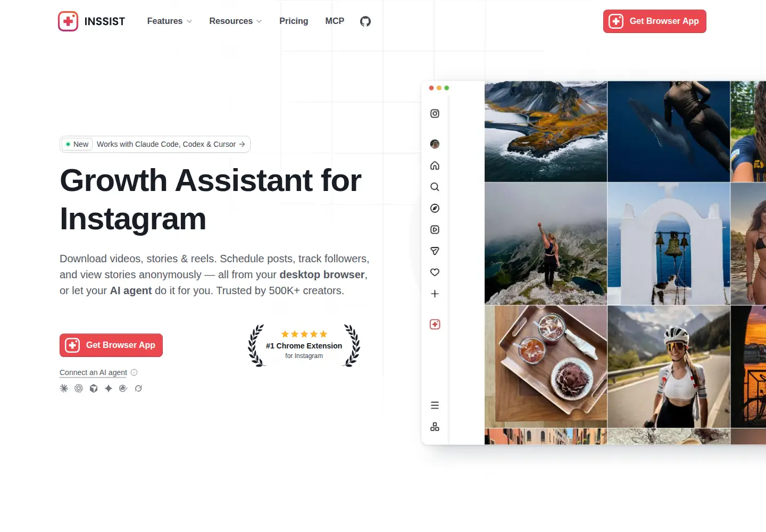Open the Explore compass icon
Image resolution: width=766 pixels, height=532 pixels.
point(435,208)
